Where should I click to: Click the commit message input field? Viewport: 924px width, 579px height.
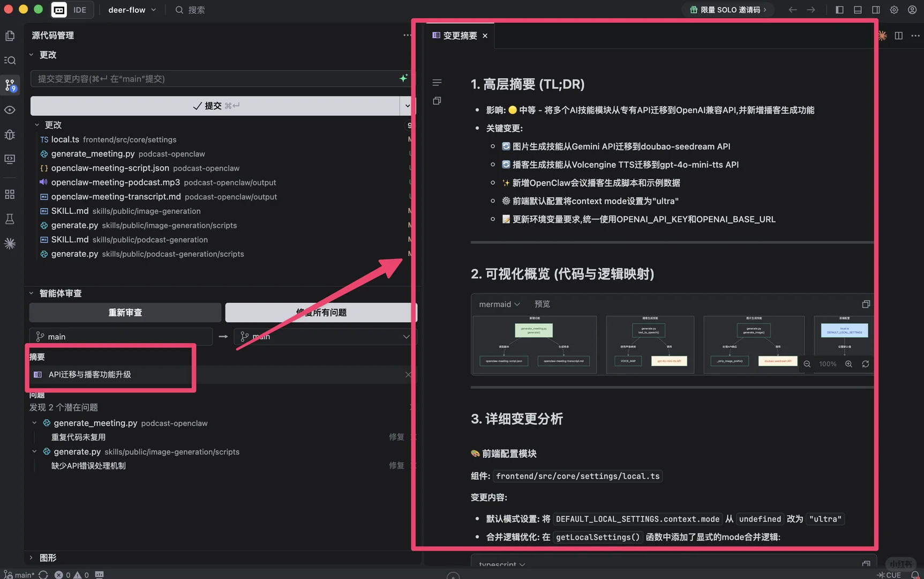click(214, 79)
